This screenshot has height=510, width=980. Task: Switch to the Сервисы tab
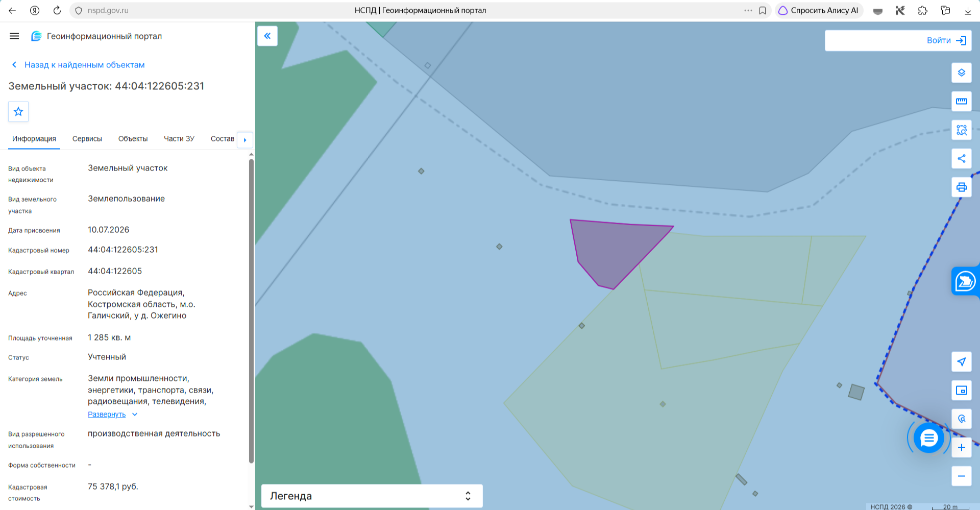[87, 139]
